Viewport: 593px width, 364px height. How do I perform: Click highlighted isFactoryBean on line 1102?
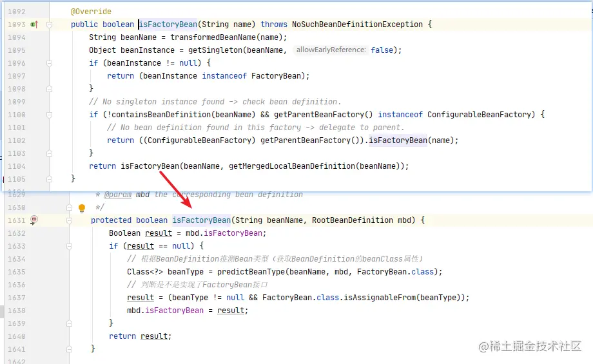(398, 140)
